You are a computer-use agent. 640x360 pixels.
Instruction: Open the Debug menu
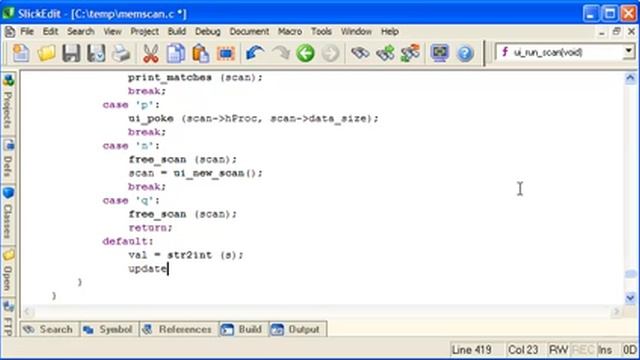click(x=208, y=31)
